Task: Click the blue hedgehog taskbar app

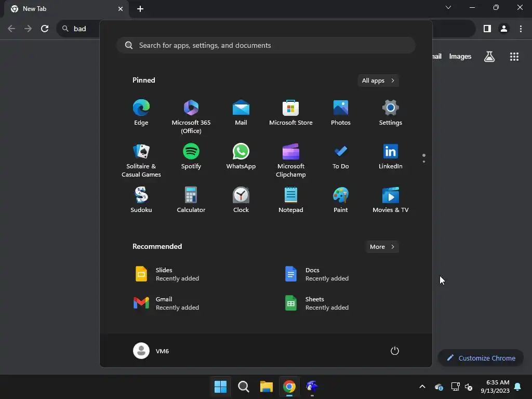Action: tap(312, 387)
